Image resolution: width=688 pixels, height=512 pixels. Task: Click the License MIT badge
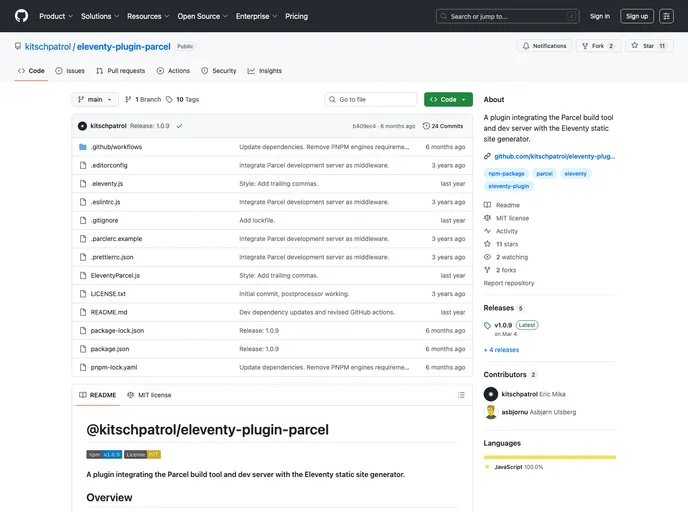[x=142, y=455]
